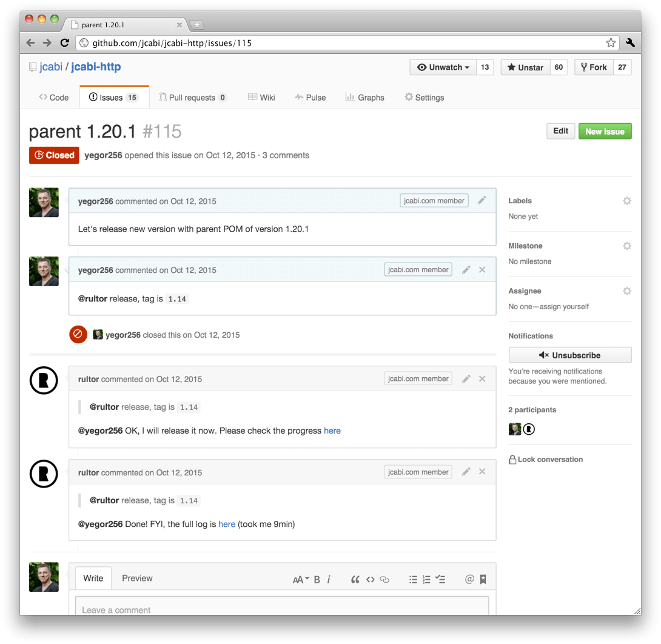
Task: View the 60 stargazers count
Action: (559, 67)
